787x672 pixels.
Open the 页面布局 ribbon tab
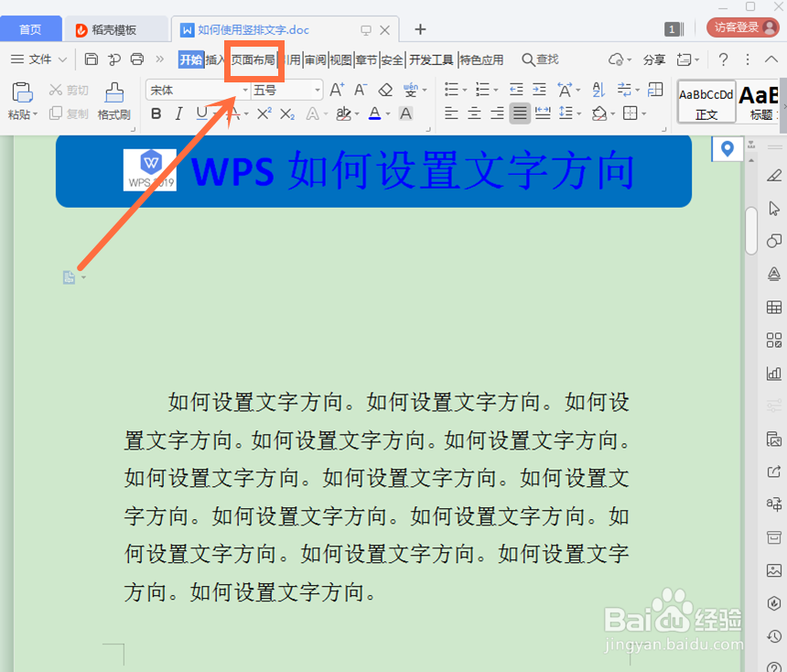(253, 60)
